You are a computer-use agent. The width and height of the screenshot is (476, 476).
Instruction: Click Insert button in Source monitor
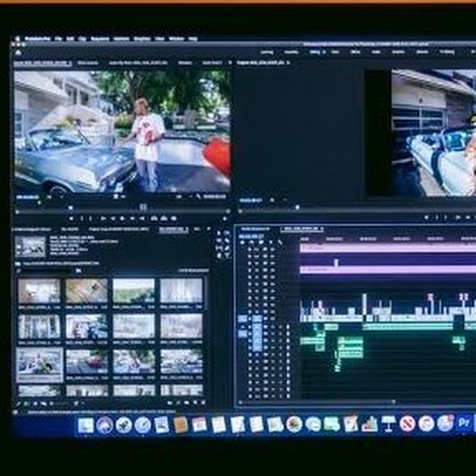(x=154, y=218)
